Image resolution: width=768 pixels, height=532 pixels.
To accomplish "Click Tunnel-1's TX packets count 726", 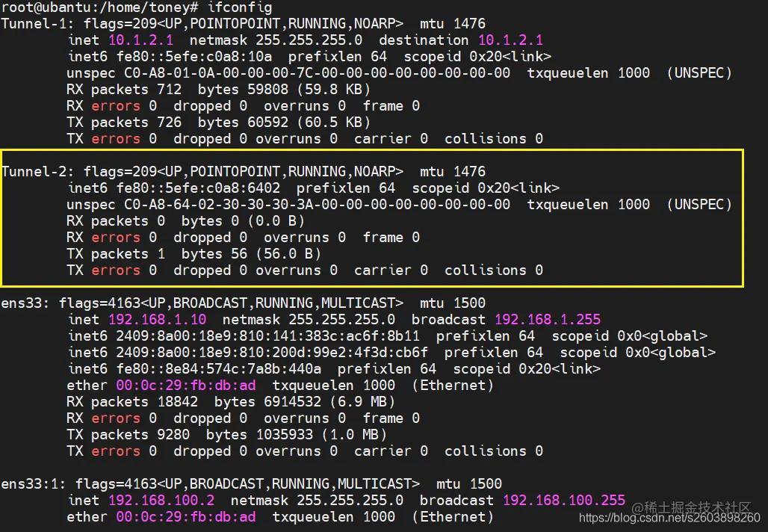I will point(170,123).
